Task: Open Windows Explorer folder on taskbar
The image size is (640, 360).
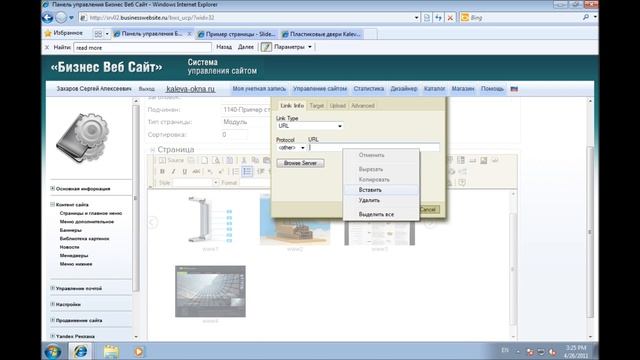Action: (x=111, y=351)
